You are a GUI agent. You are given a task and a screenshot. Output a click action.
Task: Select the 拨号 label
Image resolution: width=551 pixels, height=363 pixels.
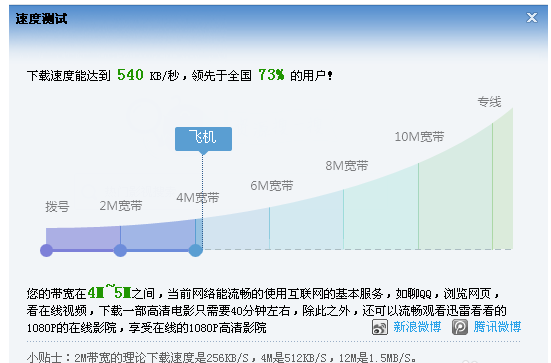pos(57,207)
